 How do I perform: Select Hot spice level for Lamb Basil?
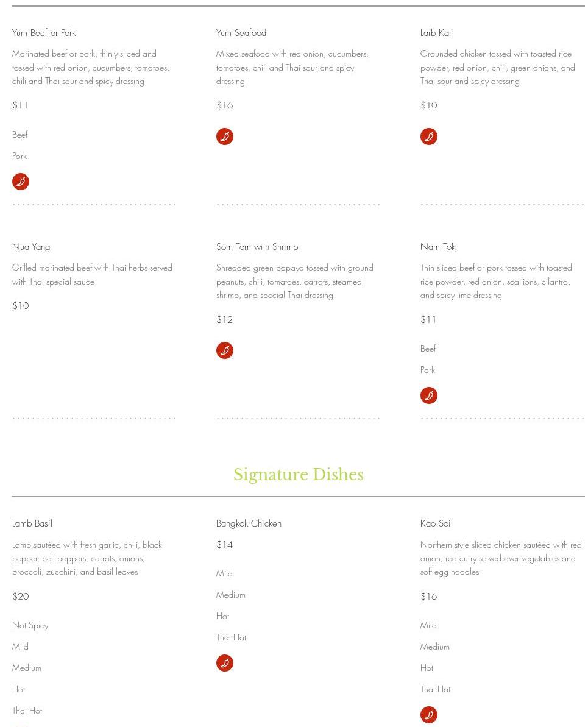(x=18, y=689)
